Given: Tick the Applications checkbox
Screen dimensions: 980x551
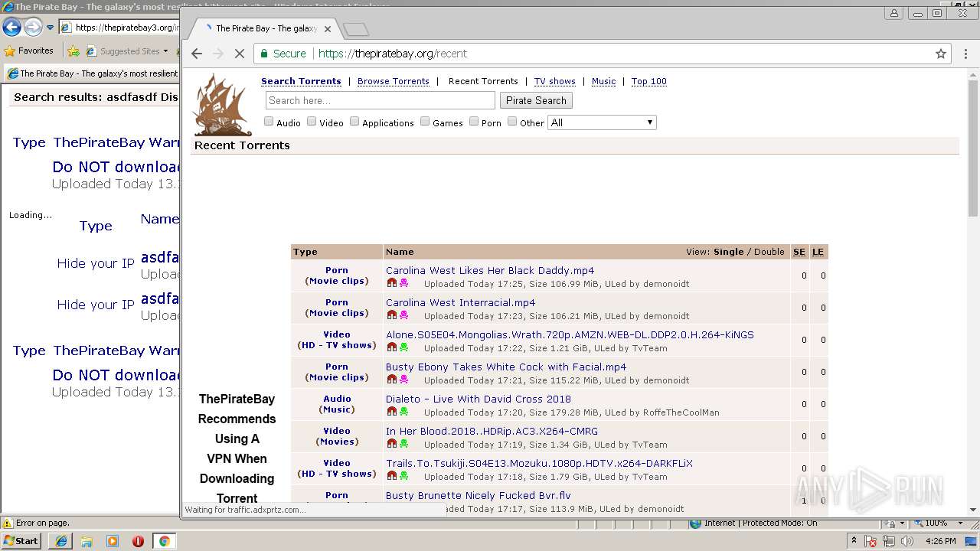Looking at the screenshot, I should point(354,121).
